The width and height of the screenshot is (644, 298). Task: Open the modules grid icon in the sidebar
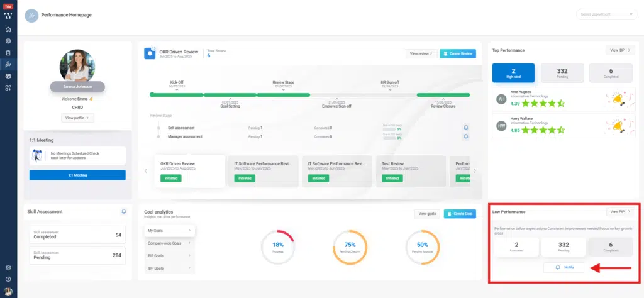pyautogui.click(x=8, y=88)
